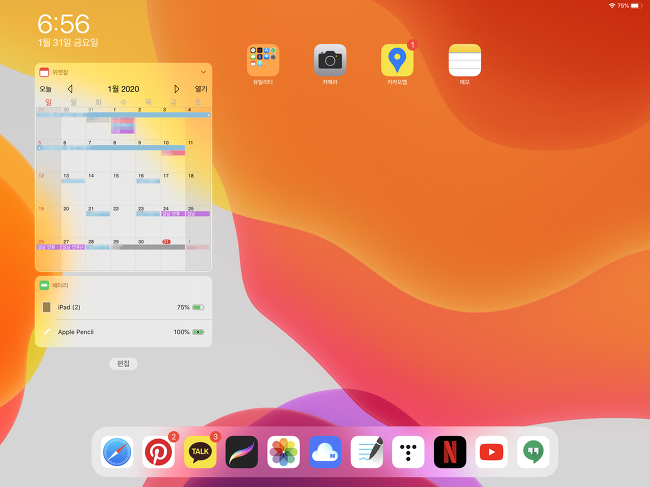Select today's date 31 in calendar
Screen dimensions: 650x487
pyautogui.click(x=166, y=242)
